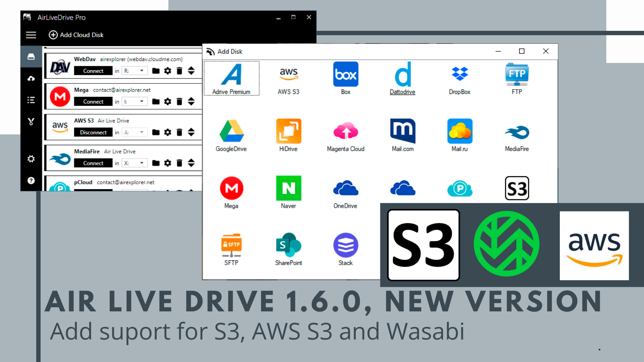
Task: Reorder WebDav disk with up-down arrows
Action: pyautogui.click(x=191, y=71)
